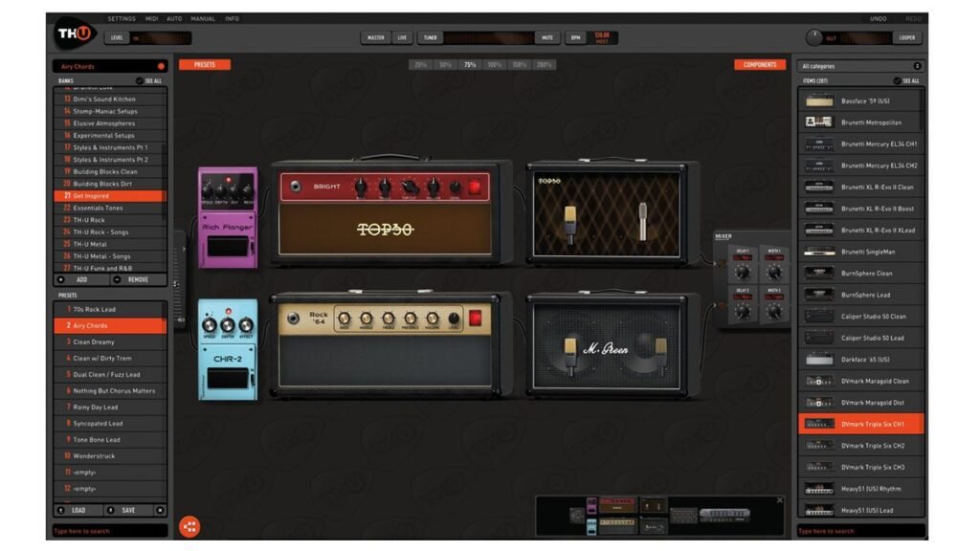
Task: Open the Settings menu
Action: 122,18
